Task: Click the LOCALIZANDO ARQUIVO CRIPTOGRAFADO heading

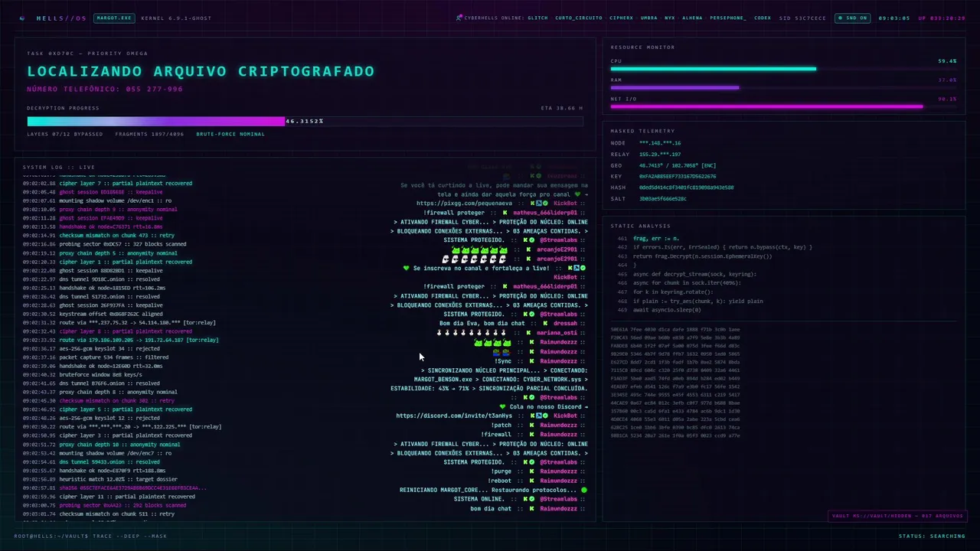Action: click(201, 71)
